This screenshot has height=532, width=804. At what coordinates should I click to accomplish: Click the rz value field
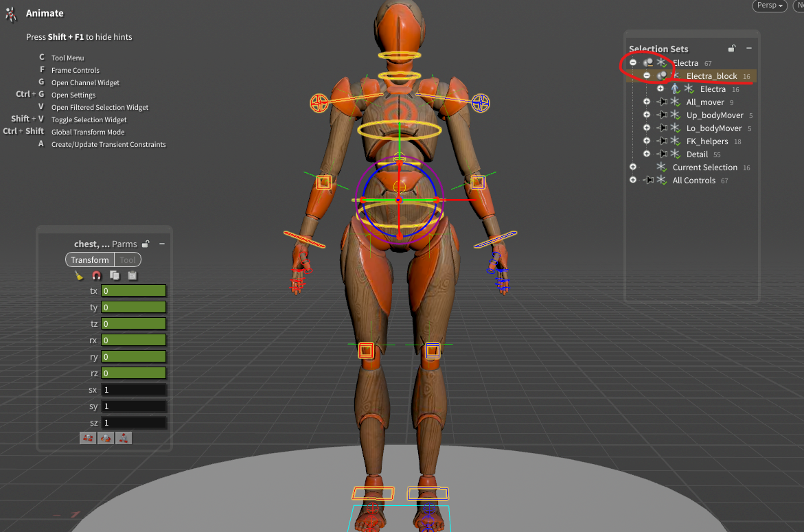coord(133,373)
